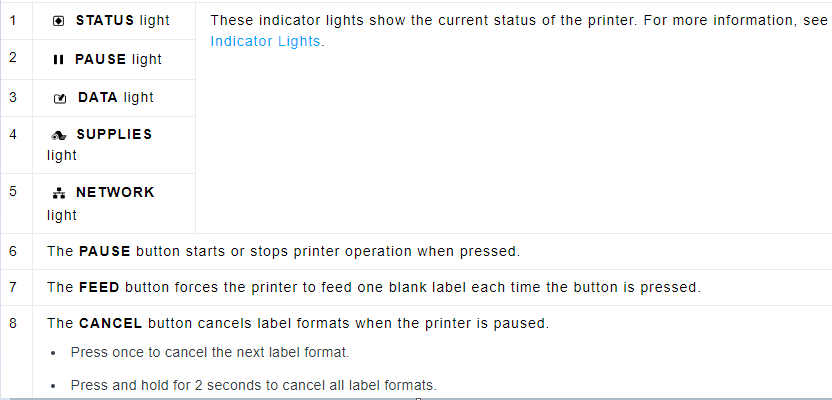Click the bold SUPPLIES label text
The image size is (832, 400).
(114, 134)
